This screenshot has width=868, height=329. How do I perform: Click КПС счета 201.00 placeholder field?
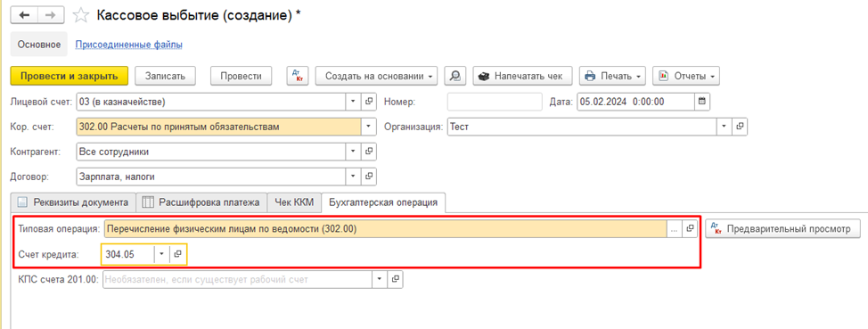[x=237, y=279]
